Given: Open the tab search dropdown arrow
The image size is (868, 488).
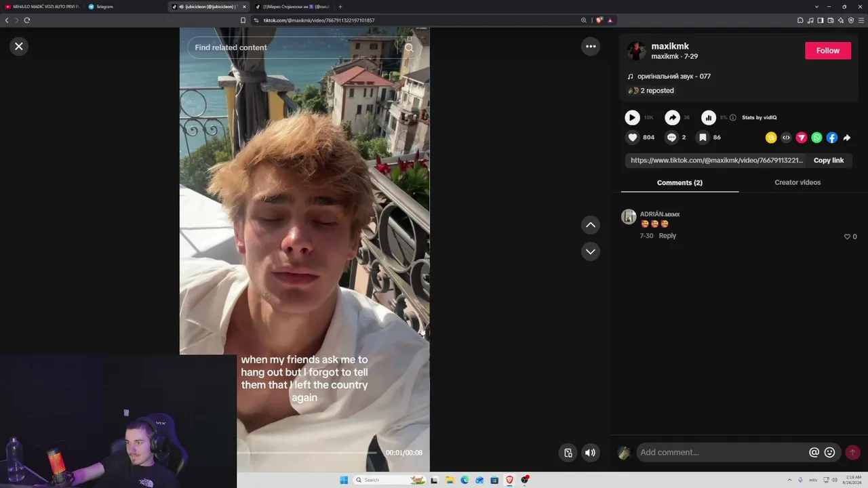Looking at the screenshot, I should (x=816, y=7).
